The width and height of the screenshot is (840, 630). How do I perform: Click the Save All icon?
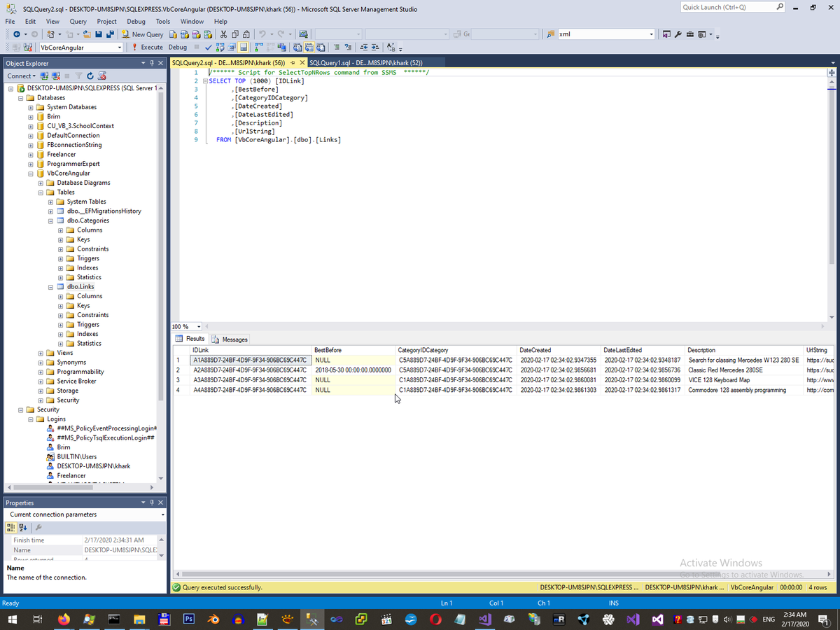pyautogui.click(x=110, y=34)
